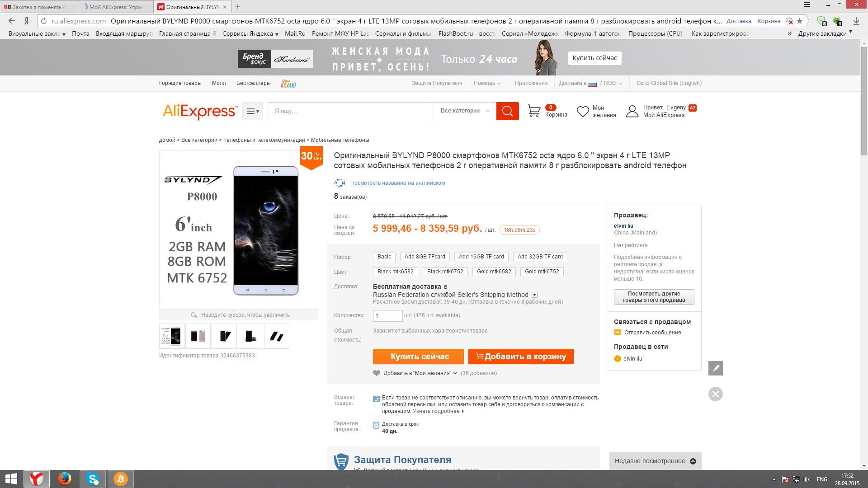Viewport: 868px width, 488px height.
Task: Open the Сервисы Яндекса bookmark folder
Action: click(250, 33)
